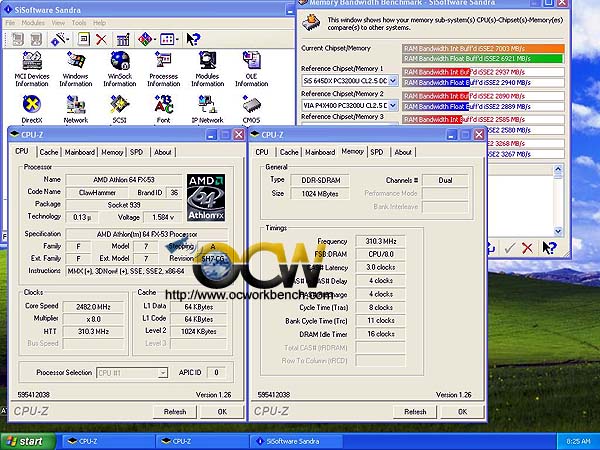The image size is (600, 450).
Task: Open Reference Chipset/Memory 2 dropdown
Action: pos(393,105)
